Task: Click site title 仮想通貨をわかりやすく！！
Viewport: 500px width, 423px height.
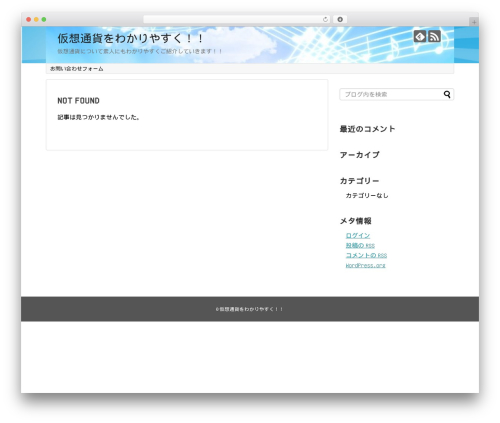Action: click(130, 38)
